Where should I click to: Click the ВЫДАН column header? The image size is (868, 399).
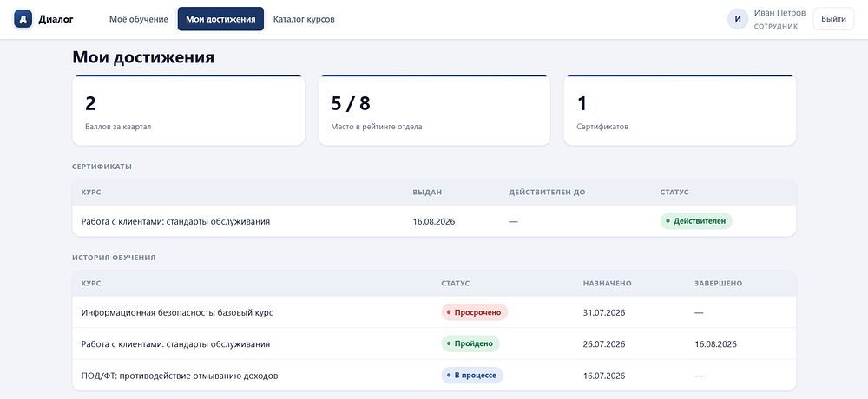coord(427,193)
